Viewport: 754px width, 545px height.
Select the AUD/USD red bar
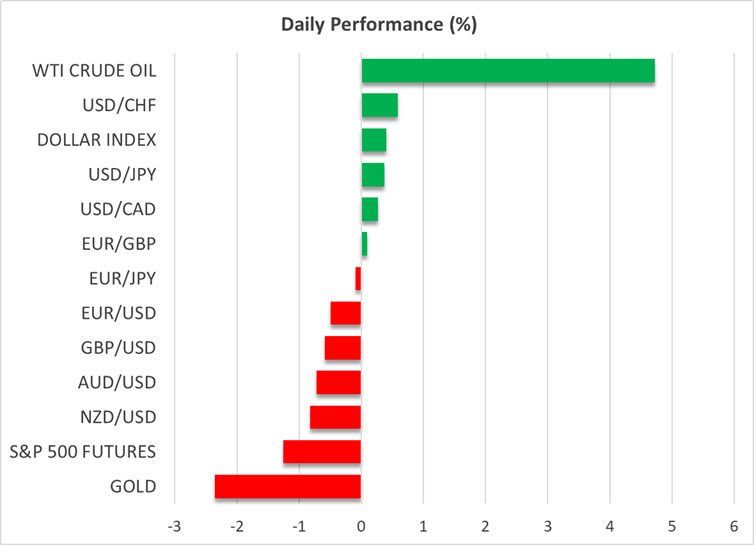coord(338,383)
